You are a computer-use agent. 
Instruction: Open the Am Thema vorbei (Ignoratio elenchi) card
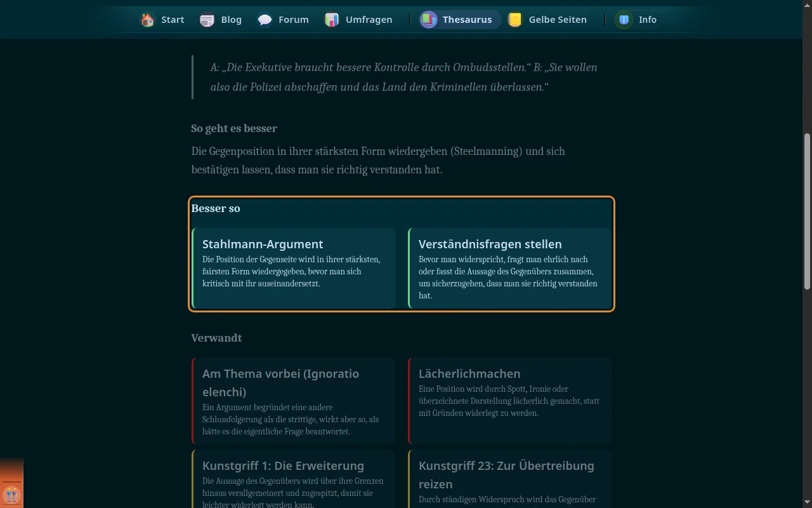coord(293,401)
